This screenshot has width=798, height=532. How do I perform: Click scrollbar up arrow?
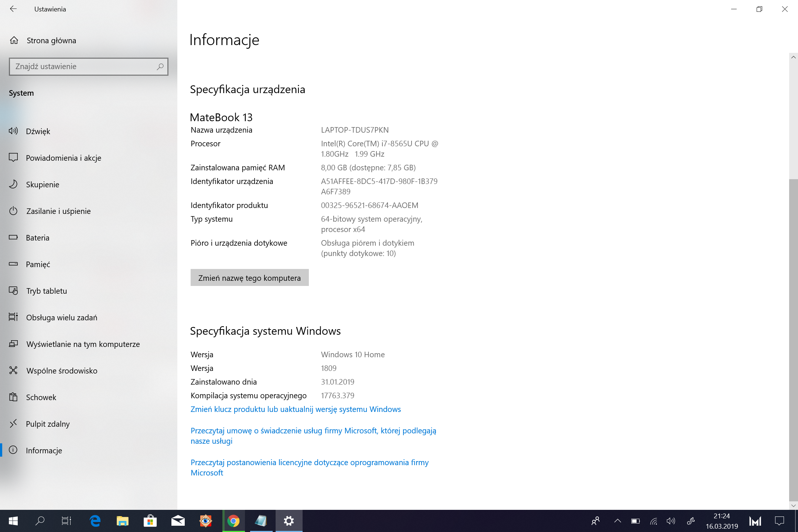(793, 57)
